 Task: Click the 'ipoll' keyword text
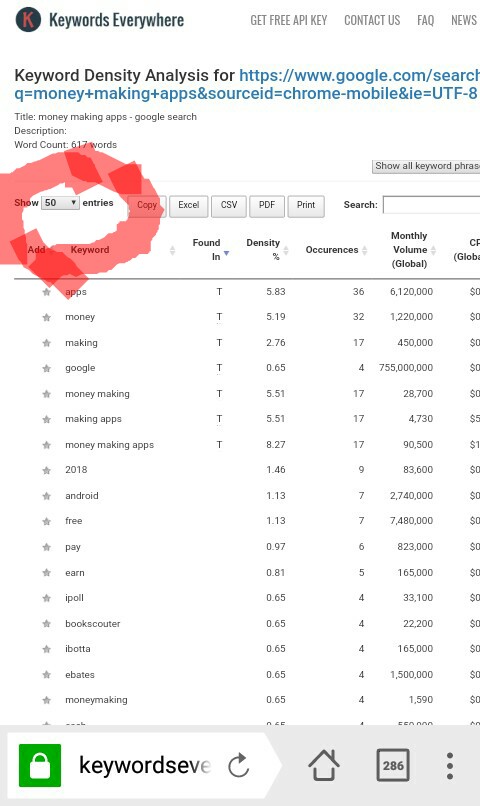click(74, 598)
